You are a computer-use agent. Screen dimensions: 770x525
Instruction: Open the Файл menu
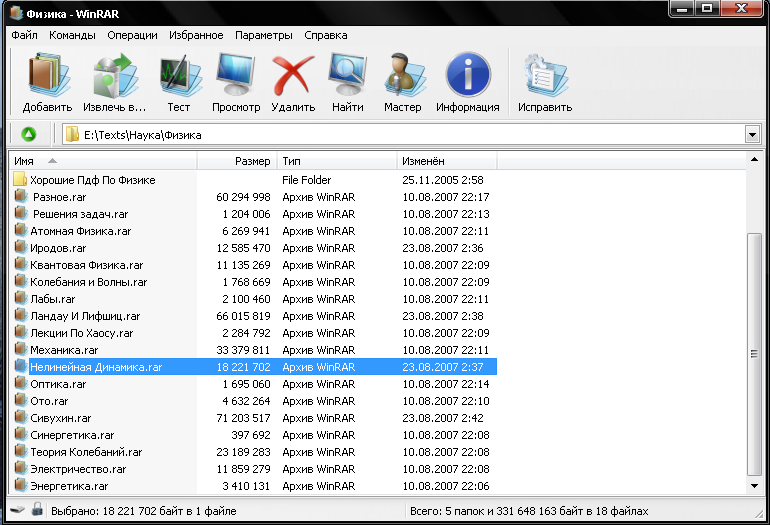tap(24, 35)
